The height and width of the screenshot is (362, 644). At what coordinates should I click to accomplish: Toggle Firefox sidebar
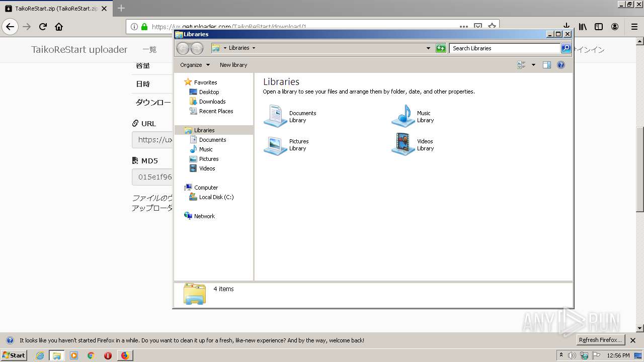click(x=599, y=27)
